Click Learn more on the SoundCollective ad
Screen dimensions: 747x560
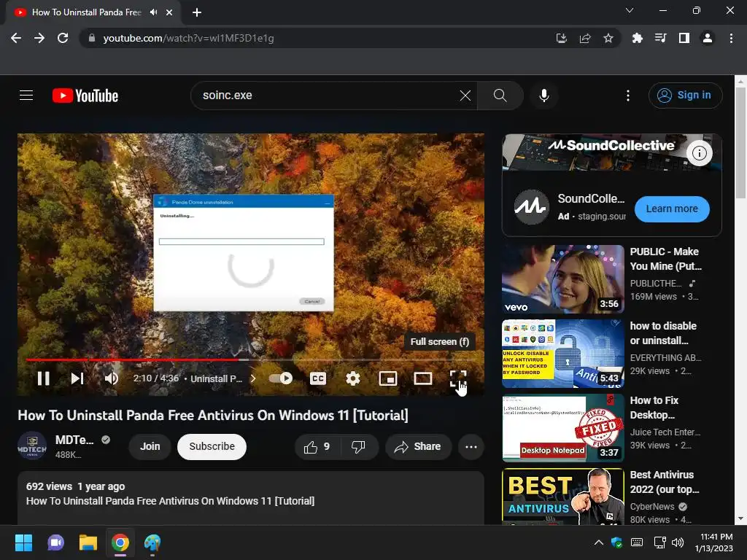(672, 209)
